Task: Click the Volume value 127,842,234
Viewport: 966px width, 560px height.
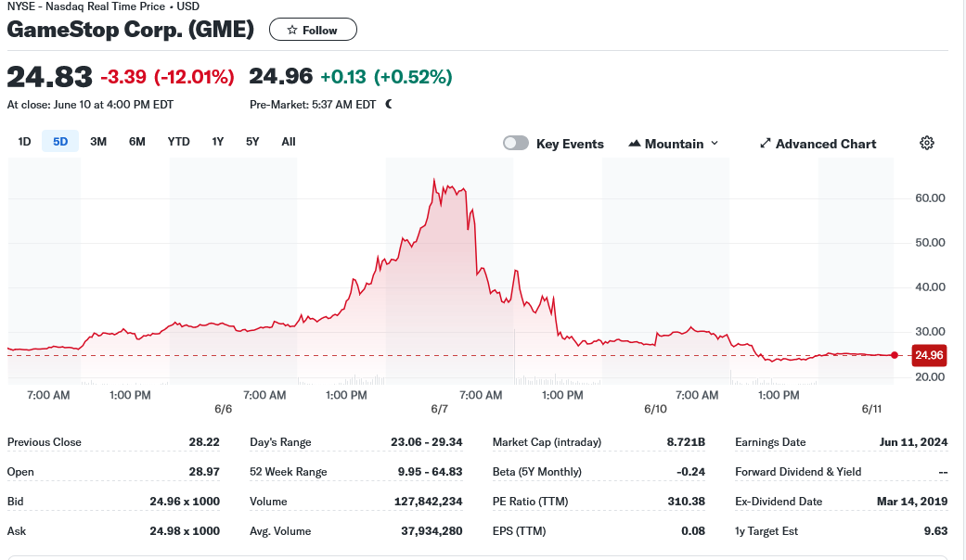Action: pos(428,501)
